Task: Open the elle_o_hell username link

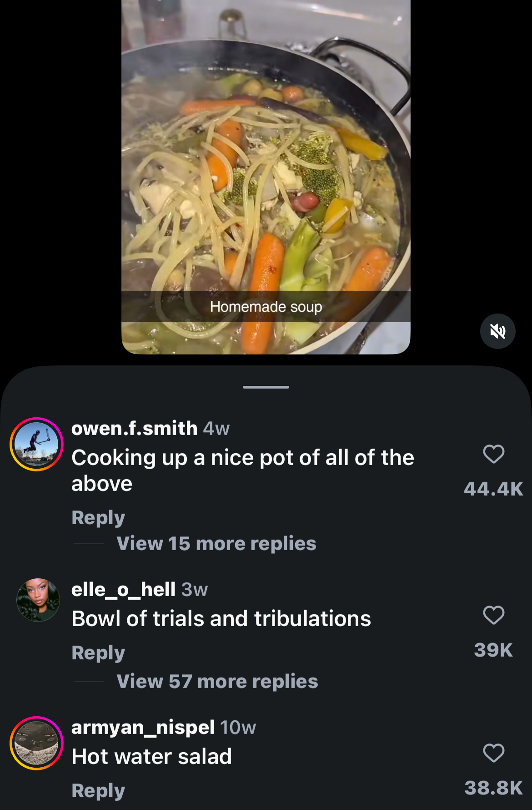Action: click(x=123, y=589)
